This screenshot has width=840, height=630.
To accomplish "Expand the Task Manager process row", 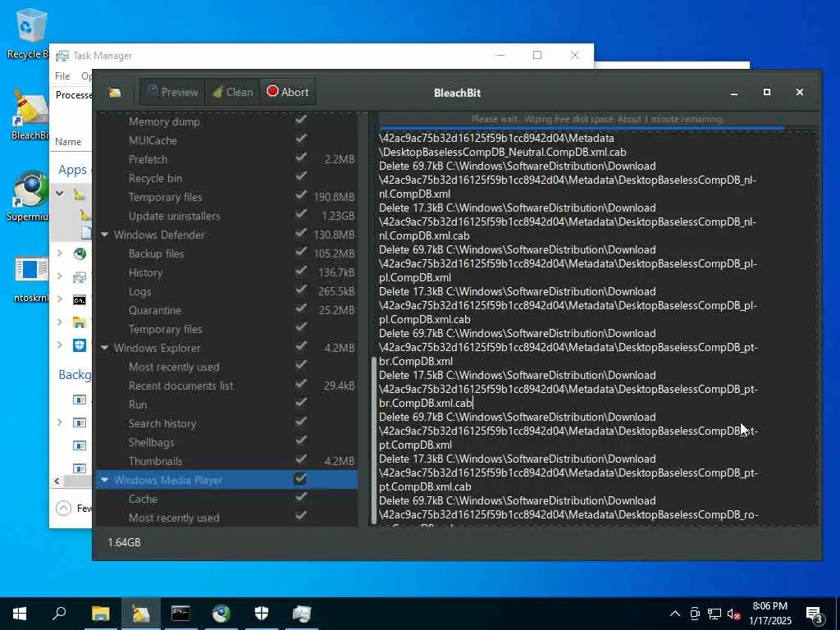I will [x=60, y=276].
